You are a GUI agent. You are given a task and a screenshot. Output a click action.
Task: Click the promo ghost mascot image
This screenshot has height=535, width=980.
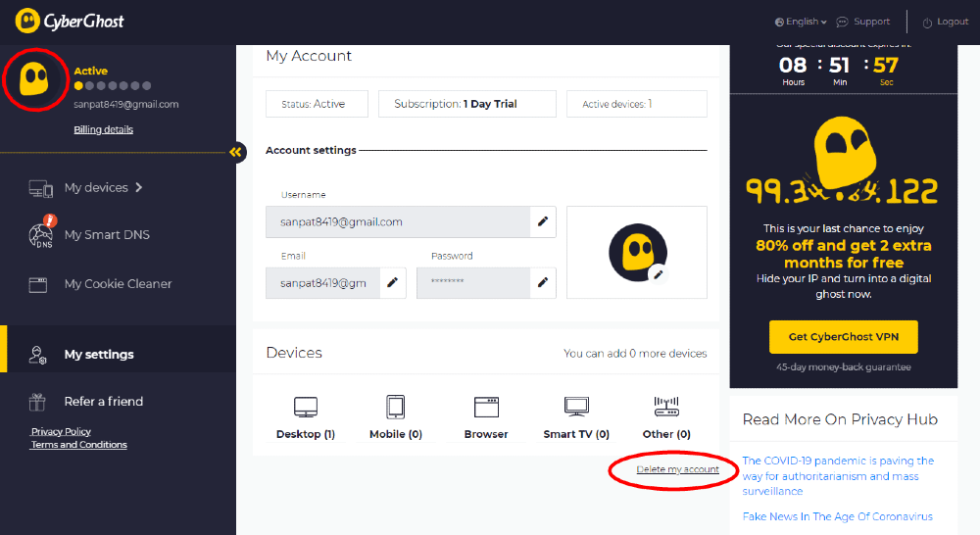pos(845,153)
